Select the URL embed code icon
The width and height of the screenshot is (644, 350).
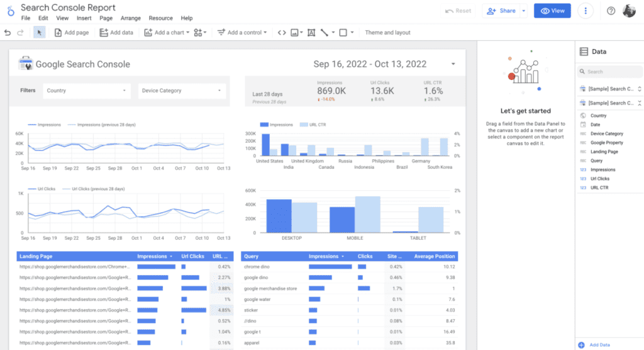(281, 33)
